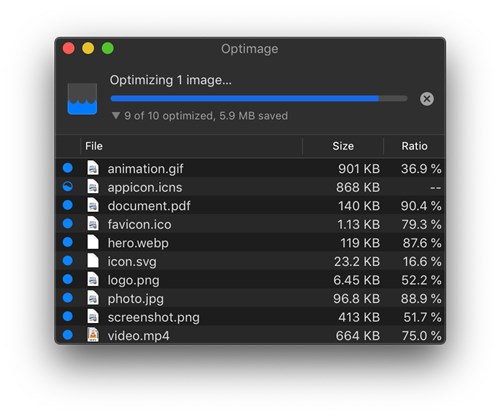Select the screenshot.png file name
500x416 pixels.
pos(154,317)
